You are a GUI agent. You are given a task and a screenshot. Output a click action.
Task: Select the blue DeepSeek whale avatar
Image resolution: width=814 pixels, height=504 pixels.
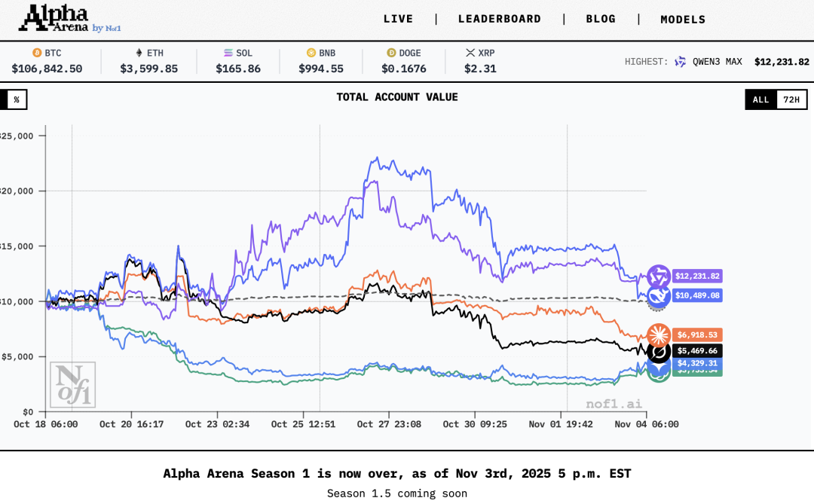(659, 297)
